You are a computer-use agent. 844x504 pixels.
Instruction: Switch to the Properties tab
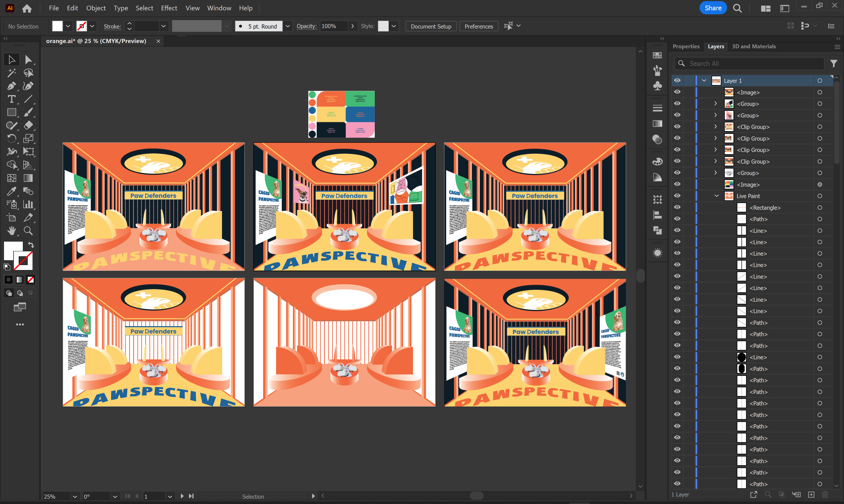click(686, 46)
